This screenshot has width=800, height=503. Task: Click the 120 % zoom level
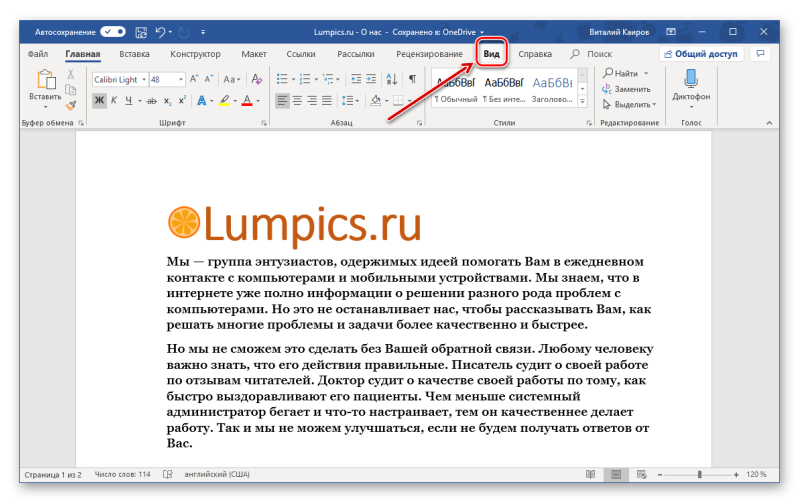[x=756, y=474]
